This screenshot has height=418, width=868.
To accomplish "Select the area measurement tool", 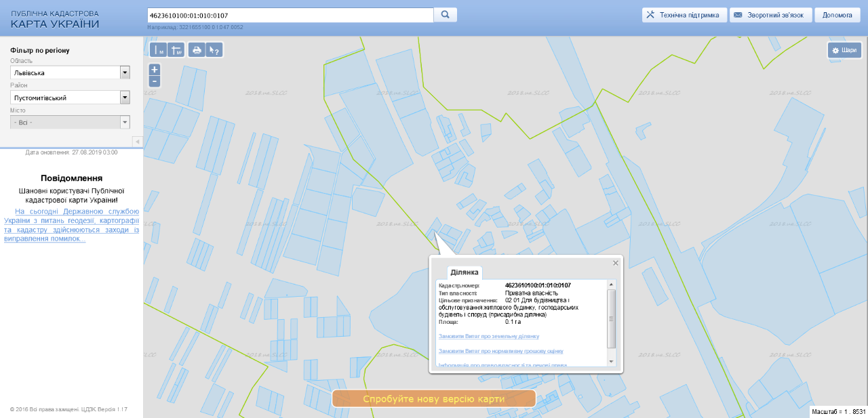I will (176, 50).
